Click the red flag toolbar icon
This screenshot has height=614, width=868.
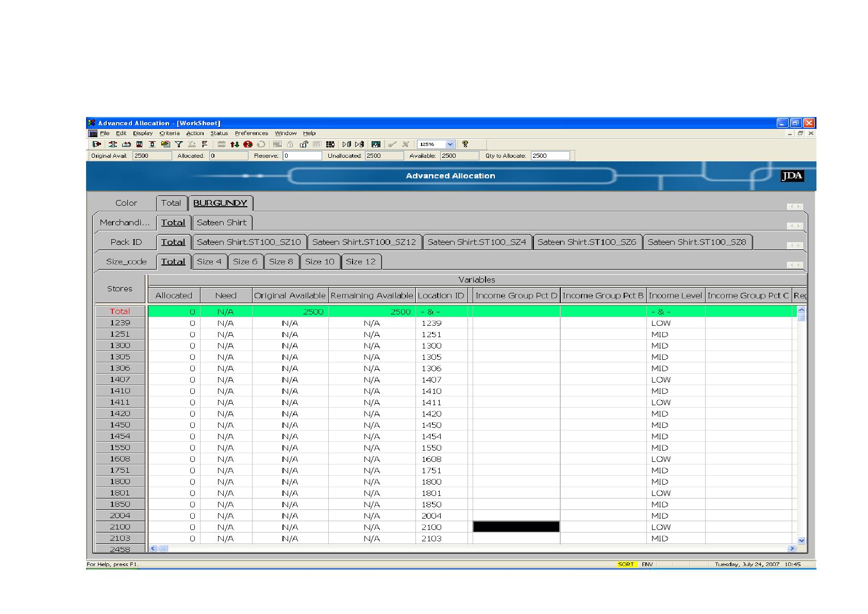point(205,144)
